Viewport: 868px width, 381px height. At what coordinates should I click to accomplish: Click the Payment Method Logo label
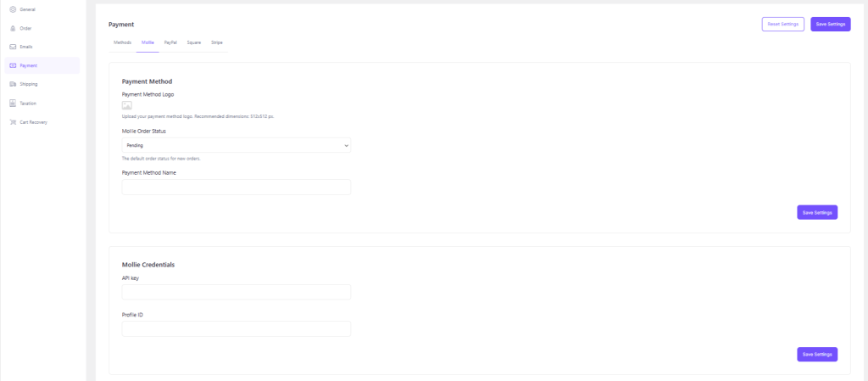[147, 94]
